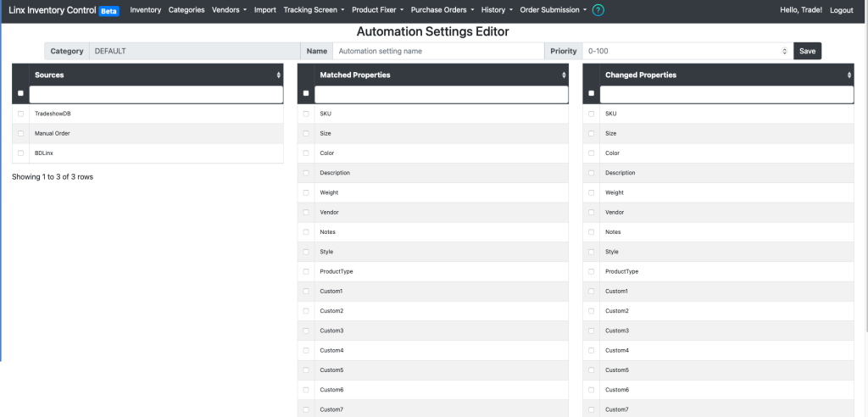The height and width of the screenshot is (417, 868).
Task: Open the Categories nav item
Action: coord(186,10)
